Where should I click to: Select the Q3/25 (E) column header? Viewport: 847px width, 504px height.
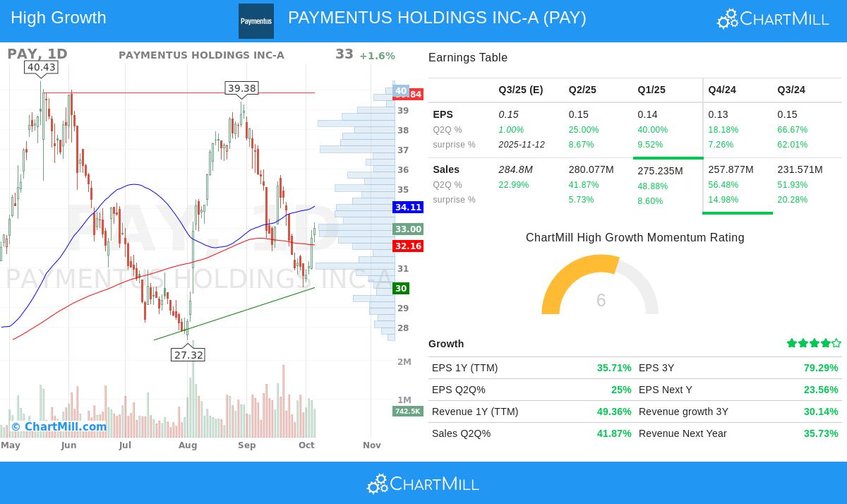[x=520, y=90]
